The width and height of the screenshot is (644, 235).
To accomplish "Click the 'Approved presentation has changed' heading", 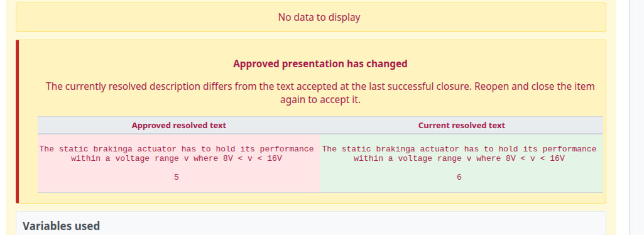I will 320,63.
